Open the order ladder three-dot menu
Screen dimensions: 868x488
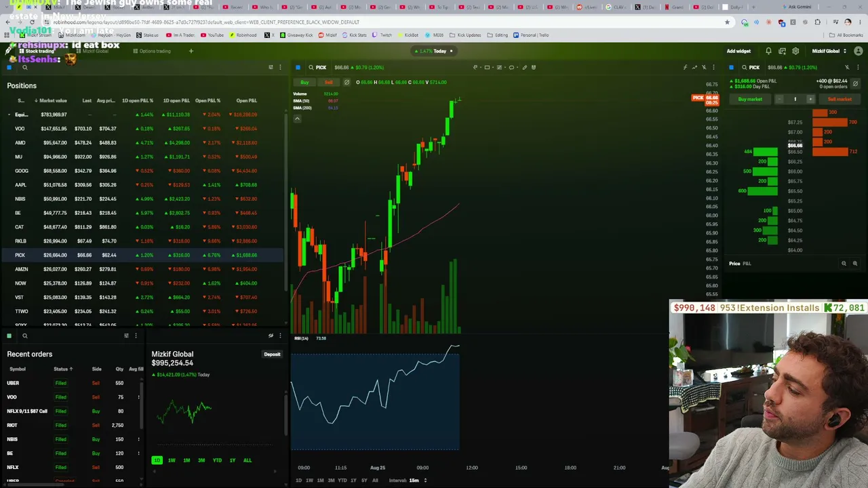click(x=857, y=67)
